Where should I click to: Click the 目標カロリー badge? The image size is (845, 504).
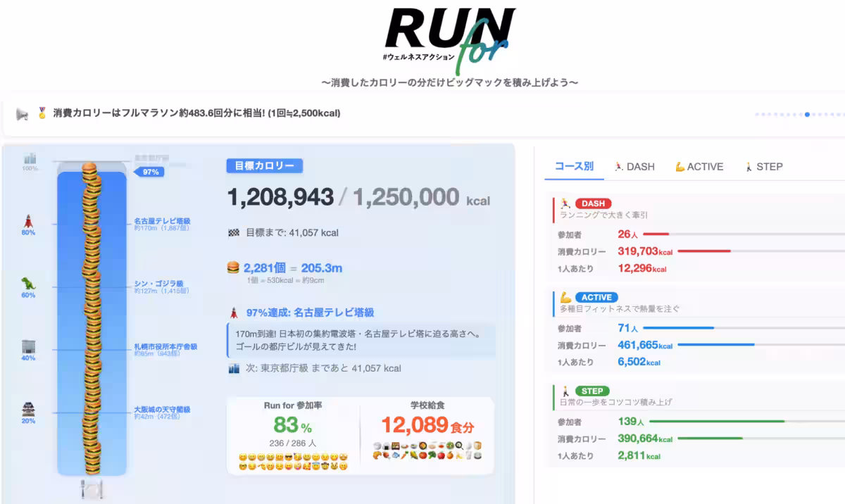264,166
